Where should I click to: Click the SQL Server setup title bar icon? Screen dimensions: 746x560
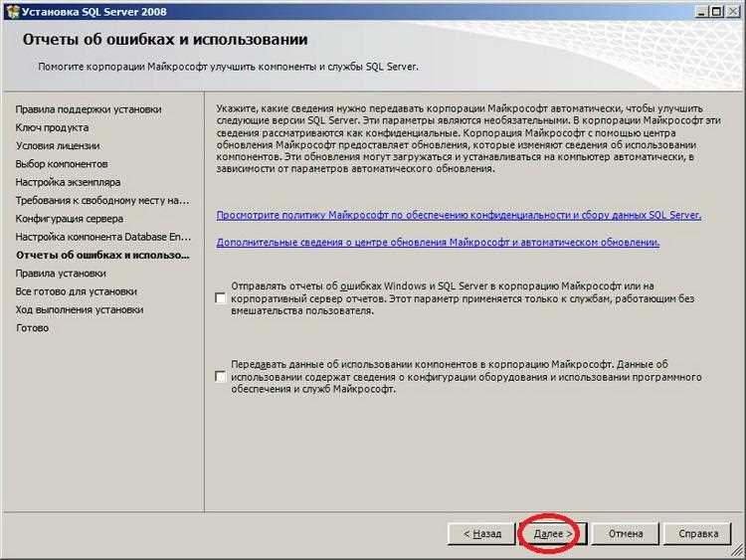click(13, 11)
